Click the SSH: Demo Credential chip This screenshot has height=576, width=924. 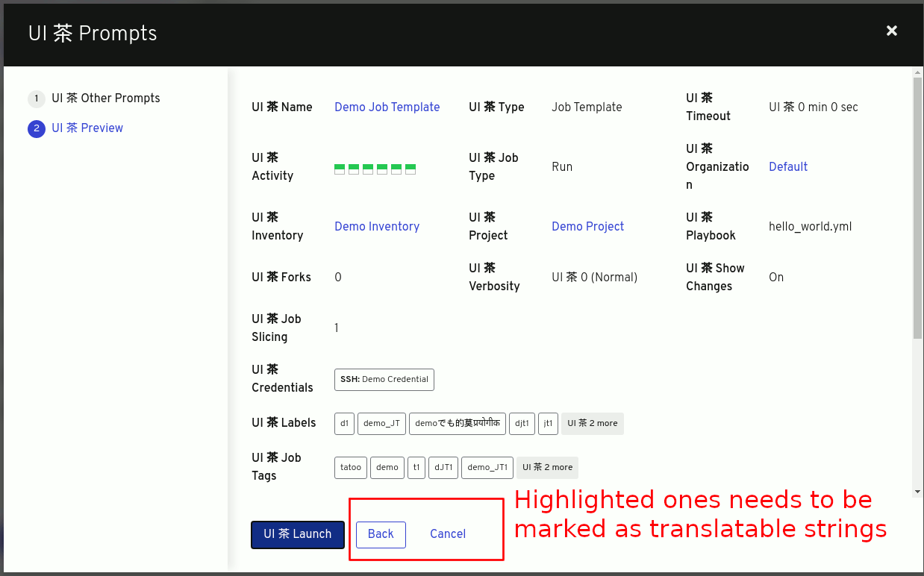point(384,379)
